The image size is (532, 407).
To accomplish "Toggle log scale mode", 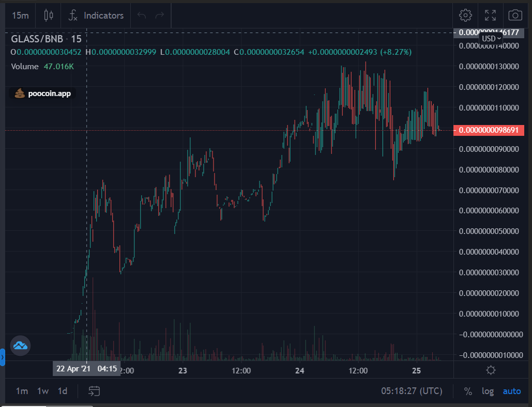I will tap(488, 392).
